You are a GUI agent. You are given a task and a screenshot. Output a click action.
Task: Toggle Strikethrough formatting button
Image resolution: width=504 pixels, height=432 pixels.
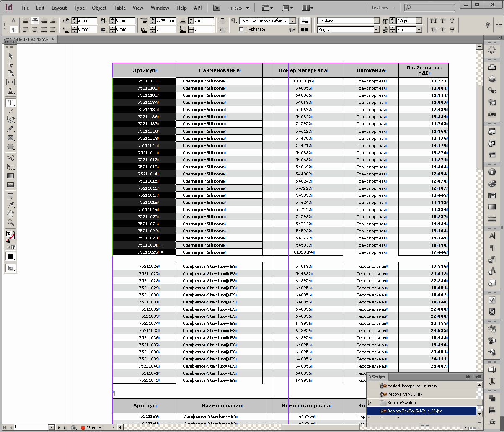click(x=452, y=30)
